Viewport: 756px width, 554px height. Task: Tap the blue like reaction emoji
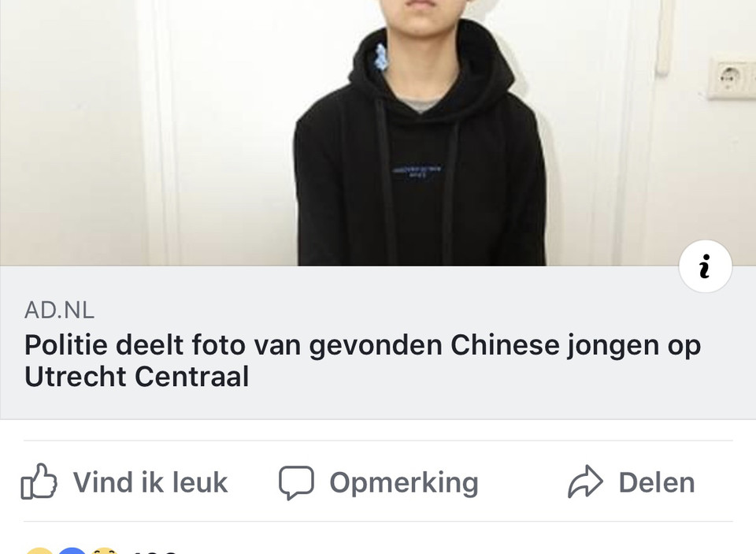click(x=72, y=551)
